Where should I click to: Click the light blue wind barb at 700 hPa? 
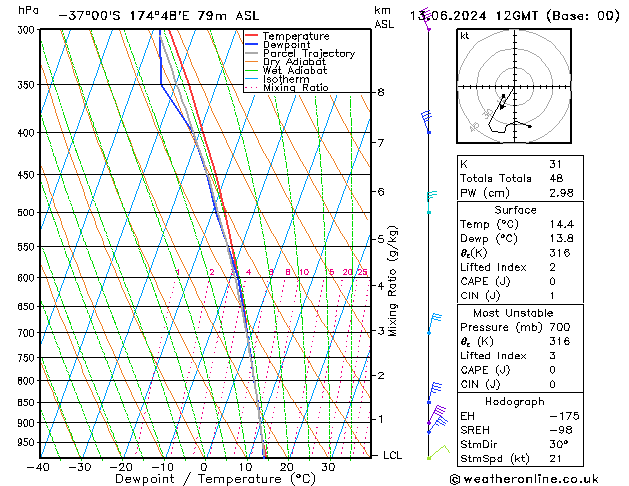coord(434,324)
